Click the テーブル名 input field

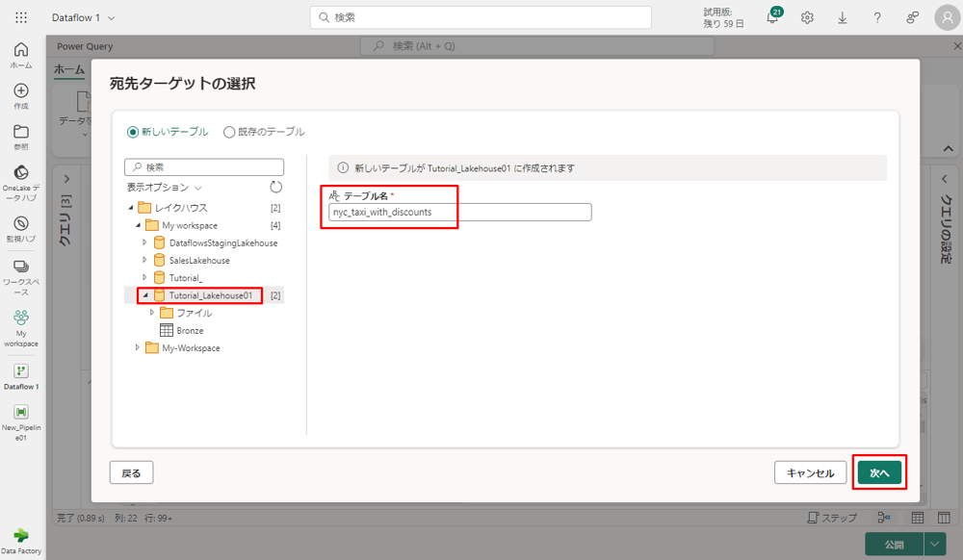point(460,213)
